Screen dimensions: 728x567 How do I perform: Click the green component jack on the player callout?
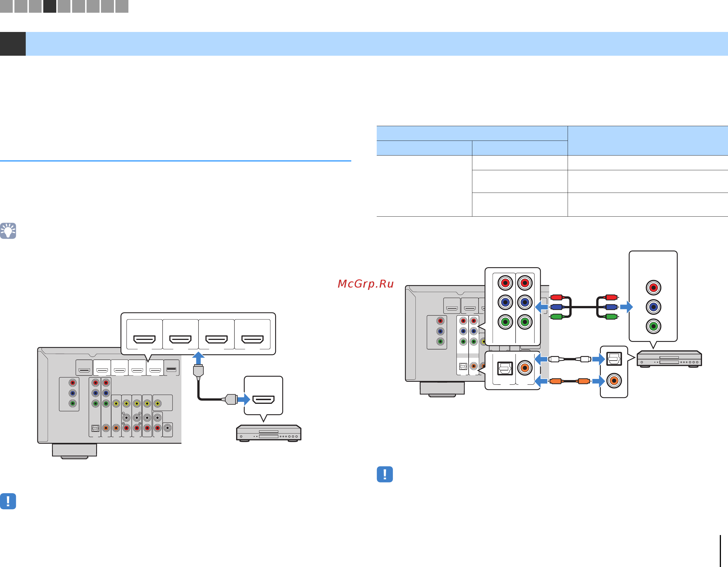[653, 326]
